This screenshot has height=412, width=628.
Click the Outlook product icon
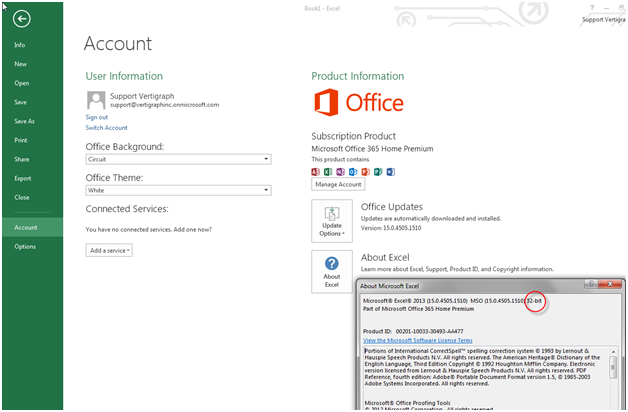353,172
